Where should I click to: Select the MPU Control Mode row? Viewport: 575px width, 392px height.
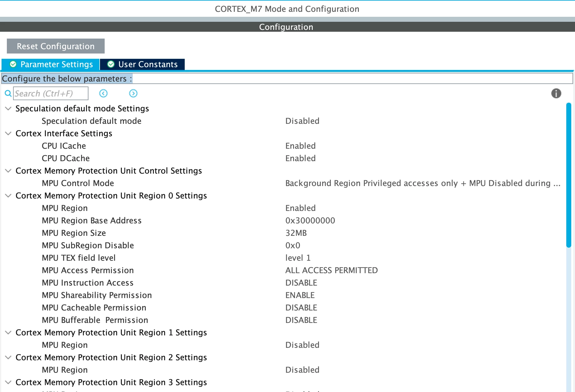(283, 183)
